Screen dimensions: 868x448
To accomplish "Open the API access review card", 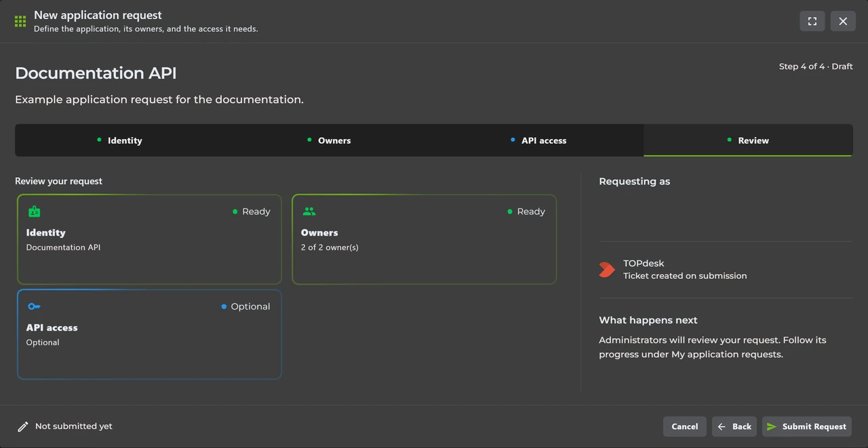I will (x=149, y=335).
